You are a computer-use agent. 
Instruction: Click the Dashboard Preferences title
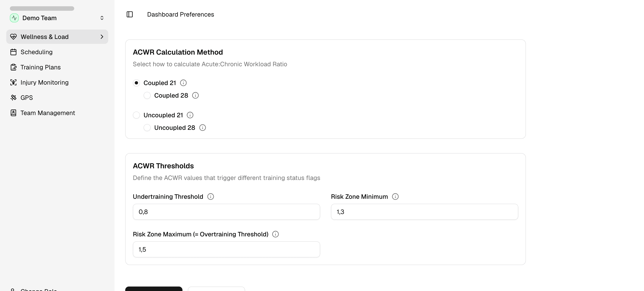coord(180,15)
